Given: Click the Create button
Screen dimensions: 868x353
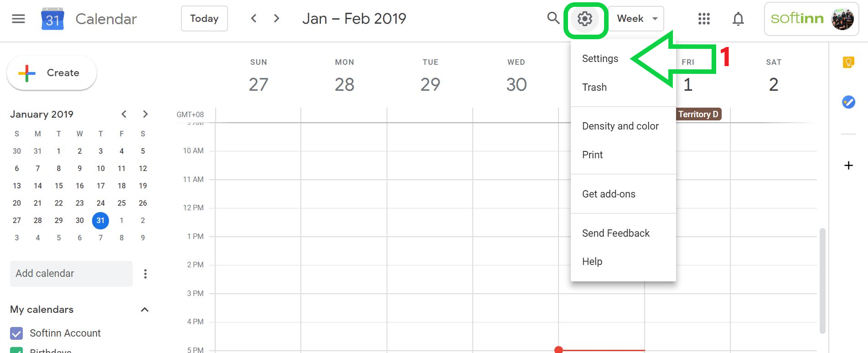Looking at the screenshot, I should (52, 73).
